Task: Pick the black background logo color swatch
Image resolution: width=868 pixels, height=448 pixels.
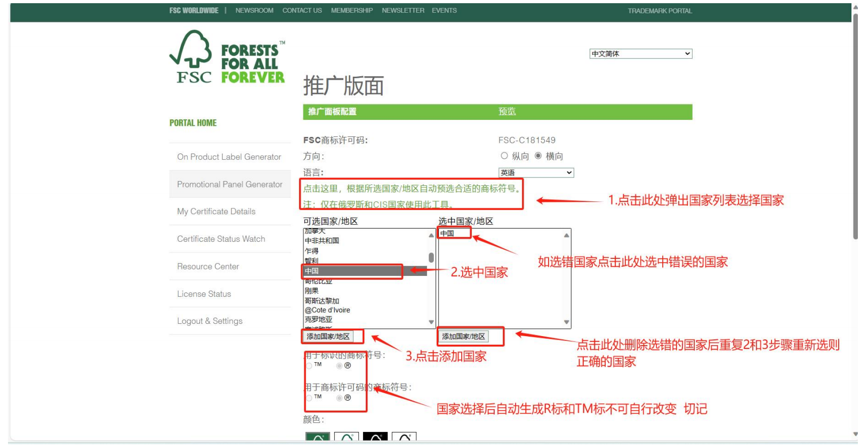Action: [x=375, y=436]
